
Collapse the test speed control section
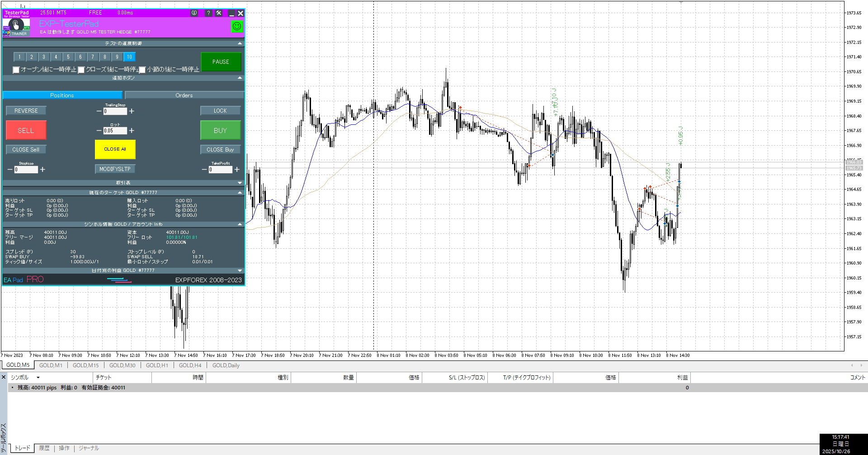[240, 43]
